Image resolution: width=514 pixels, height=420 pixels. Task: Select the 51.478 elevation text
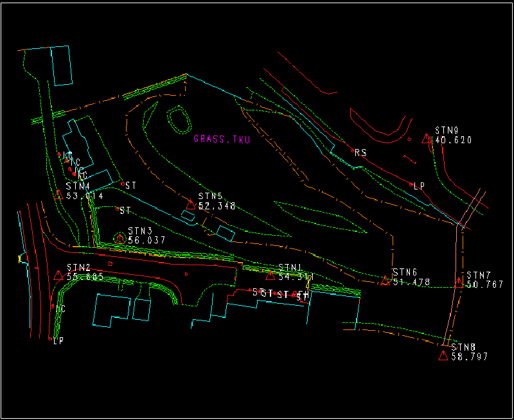[411, 283]
